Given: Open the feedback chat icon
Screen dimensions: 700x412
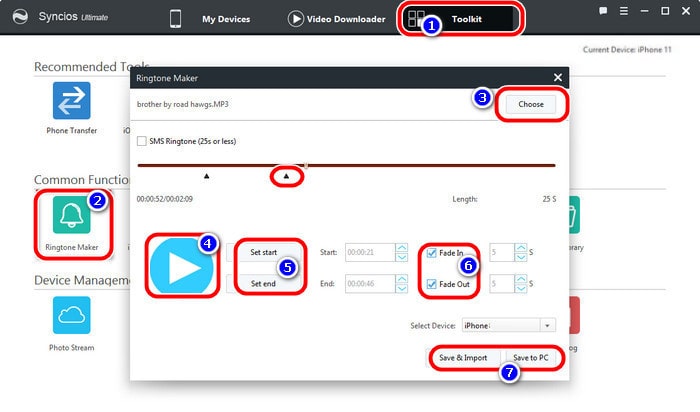Looking at the screenshot, I should click(603, 11).
